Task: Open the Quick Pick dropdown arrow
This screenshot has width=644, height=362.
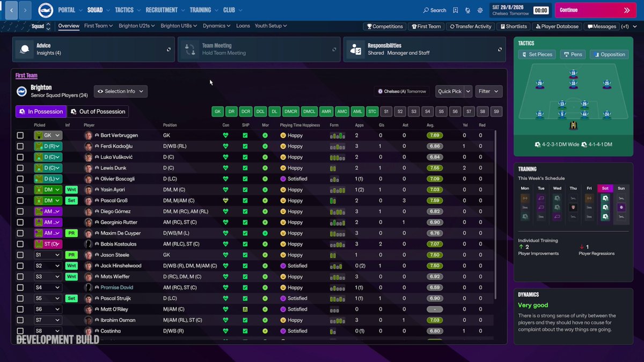Action: coord(468,91)
